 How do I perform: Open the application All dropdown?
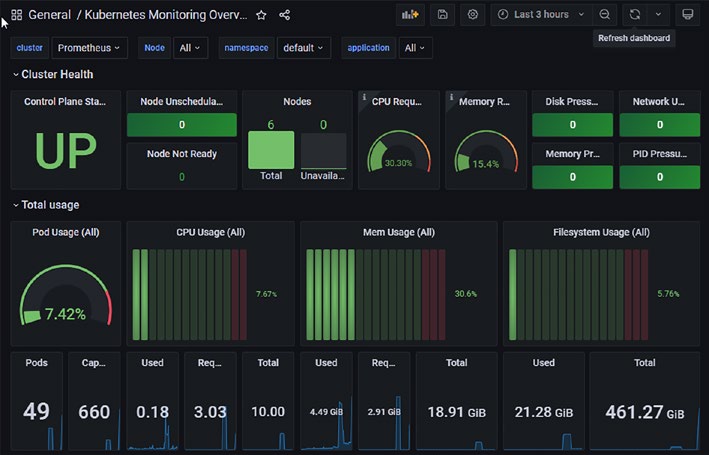click(415, 48)
